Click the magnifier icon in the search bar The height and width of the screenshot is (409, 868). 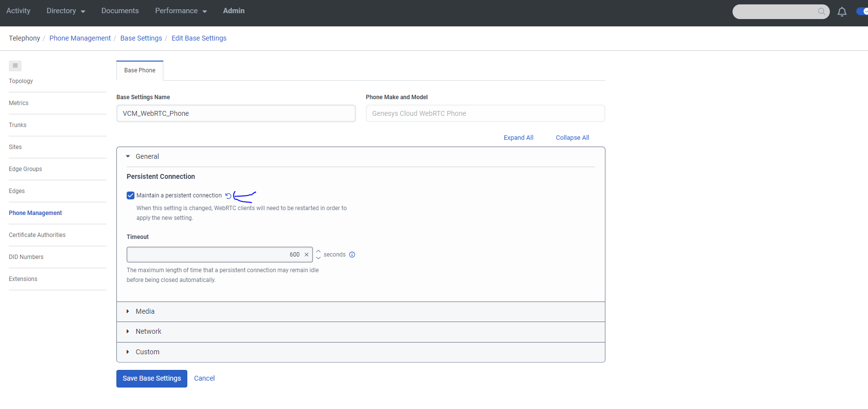click(x=822, y=12)
